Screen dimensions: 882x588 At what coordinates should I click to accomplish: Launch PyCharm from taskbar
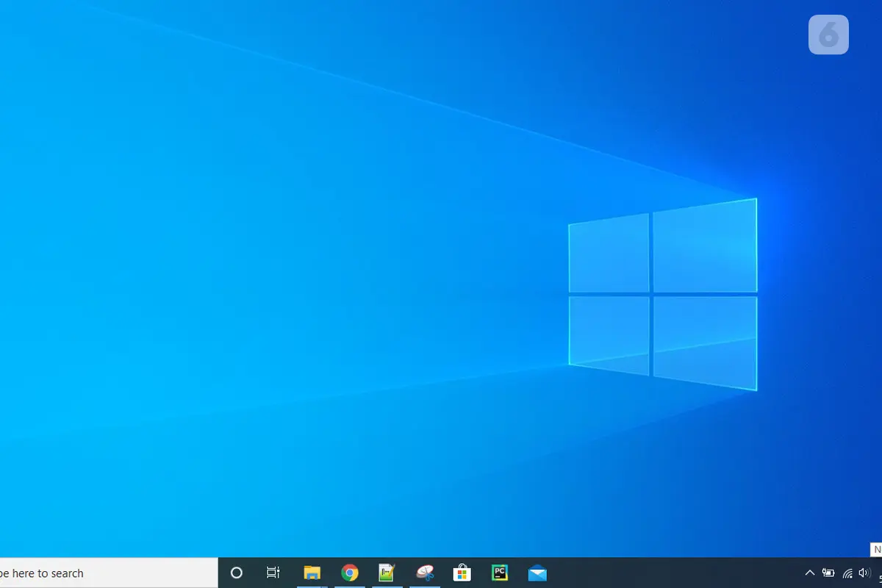pyautogui.click(x=500, y=573)
